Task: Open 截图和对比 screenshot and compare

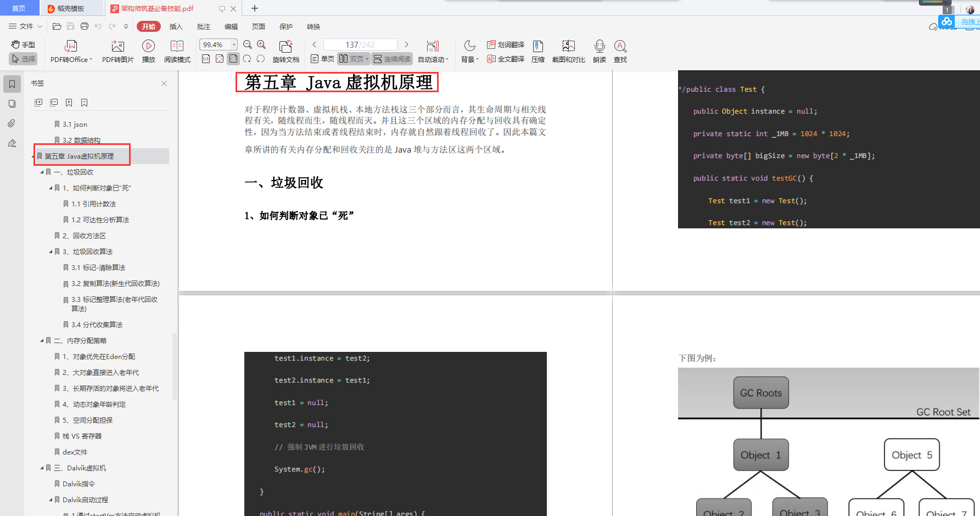Action: 569,52
